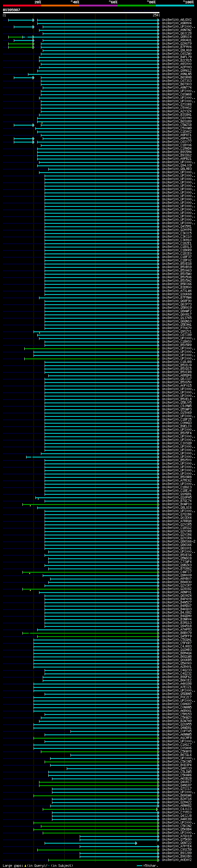Select hit UniRef100_A7RRQ8

[x=176, y=521]
